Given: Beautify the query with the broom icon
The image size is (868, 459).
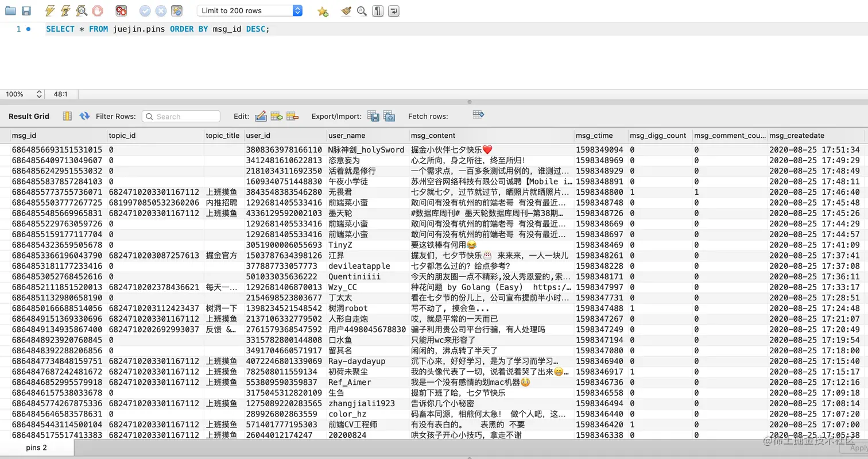Looking at the screenshot, I should click(346, 11).
